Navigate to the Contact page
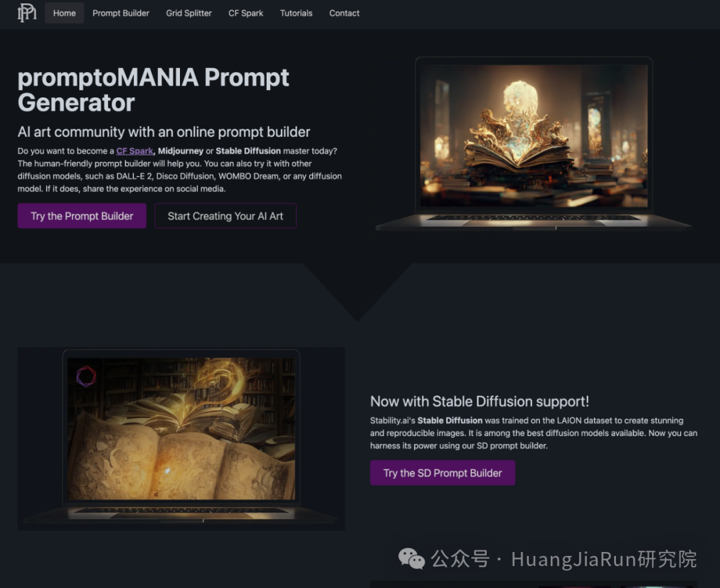Image resolution: width=720 pixels, height=588 pixels. [345, 13]
